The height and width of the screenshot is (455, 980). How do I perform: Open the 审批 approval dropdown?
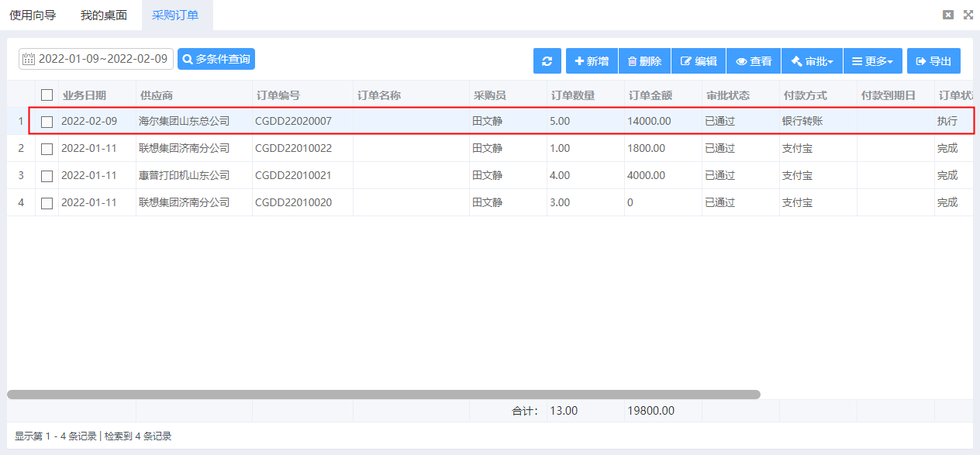coord(812,61)
